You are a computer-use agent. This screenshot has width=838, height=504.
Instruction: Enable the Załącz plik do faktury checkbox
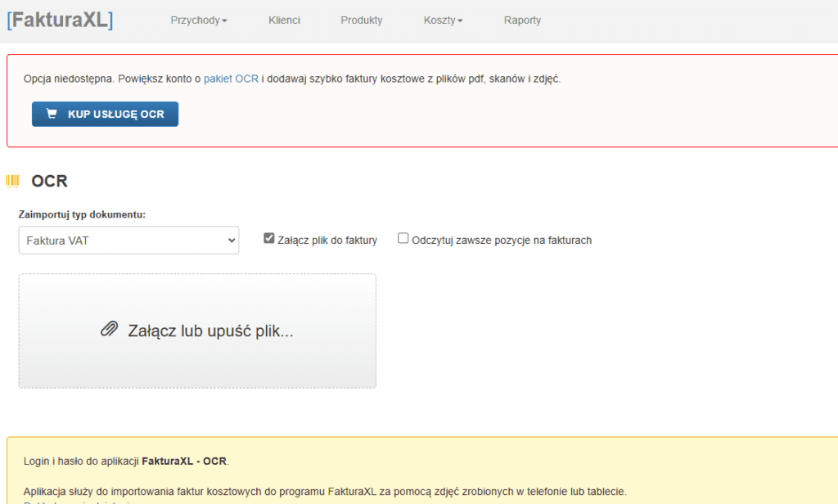point(268,239)
